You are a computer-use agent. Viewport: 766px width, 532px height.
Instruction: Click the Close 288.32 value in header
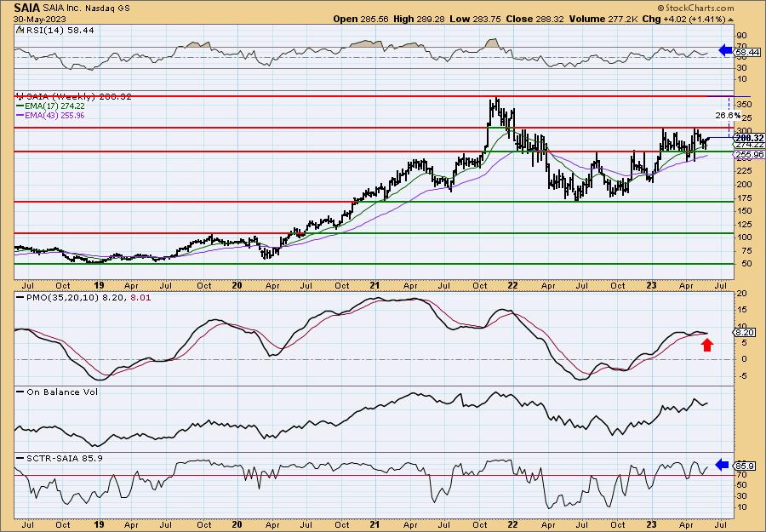pos(535,19)
